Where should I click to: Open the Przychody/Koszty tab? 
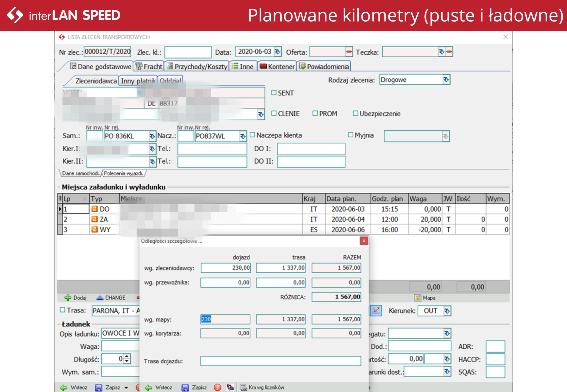(197, 66)
